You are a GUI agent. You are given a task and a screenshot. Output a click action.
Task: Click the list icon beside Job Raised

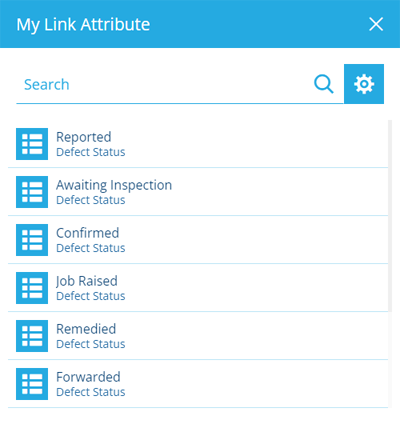coord(32,288)
